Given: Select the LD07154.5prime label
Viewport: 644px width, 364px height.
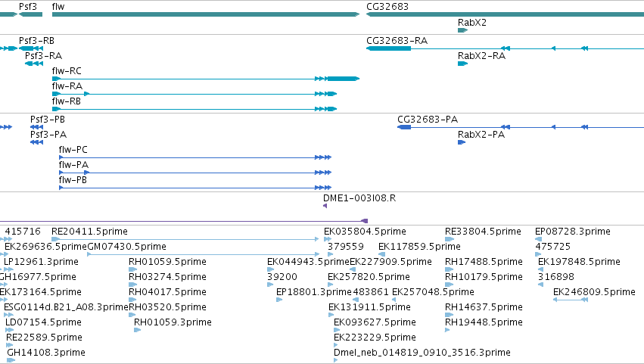Looking at the screenshot, I should click(44, 323).
